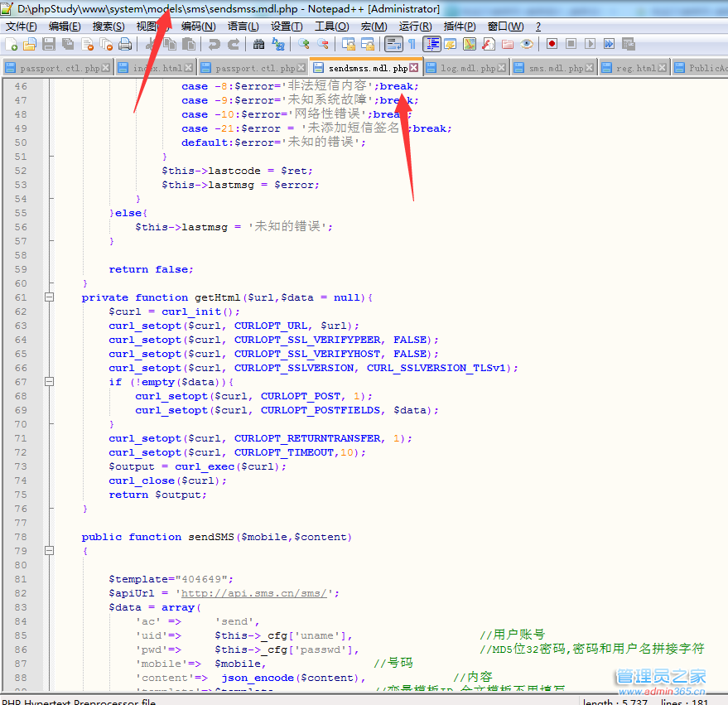The image size is (728, 705).
Task: Click the http://api.sms.cn/sms/ URL link
Action: click(x=253, y=593)
